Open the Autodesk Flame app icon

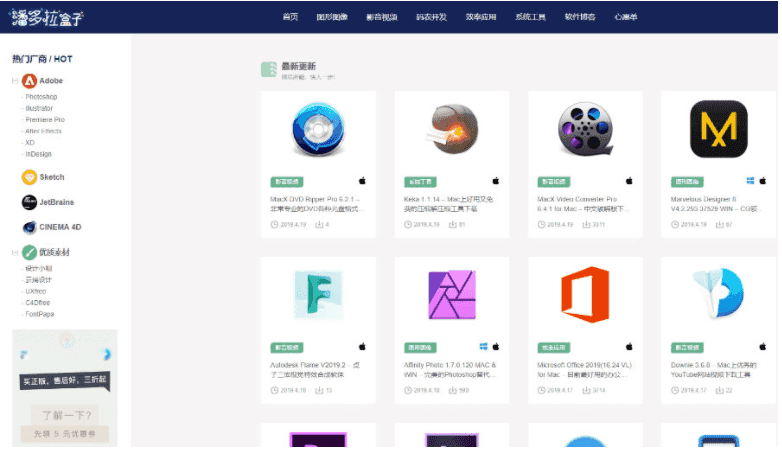tap(318, 295)
